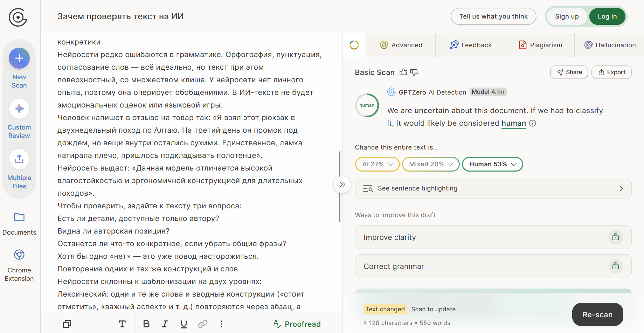
Task: Click Tell us what you think
Action: tap(493, 16)
